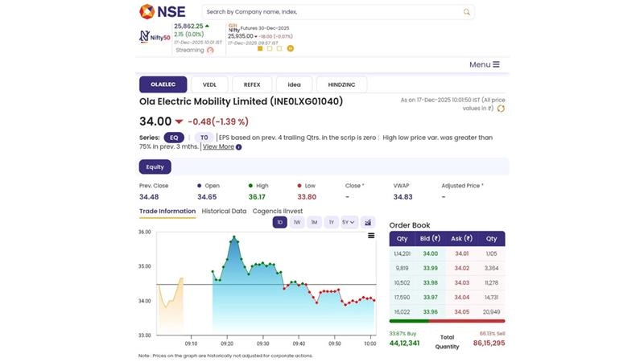Select the 1D chart range
This screenshot has height=362, width=644.
pos(279,222)
